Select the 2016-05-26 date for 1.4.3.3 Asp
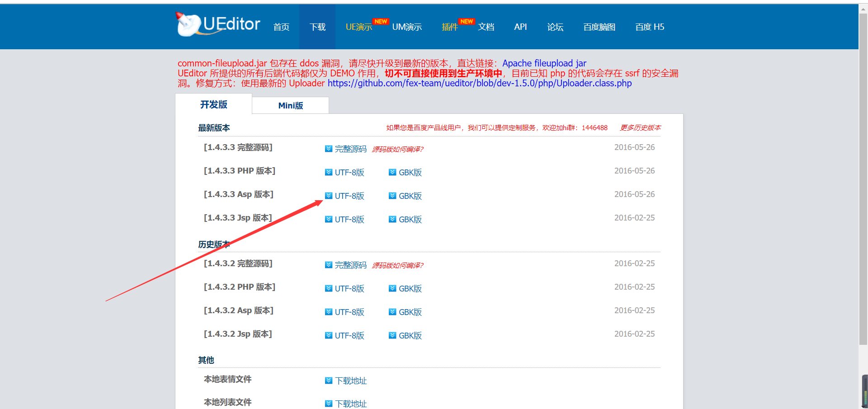868x409 pixels. pyautogui.click(x=634, y=194)
